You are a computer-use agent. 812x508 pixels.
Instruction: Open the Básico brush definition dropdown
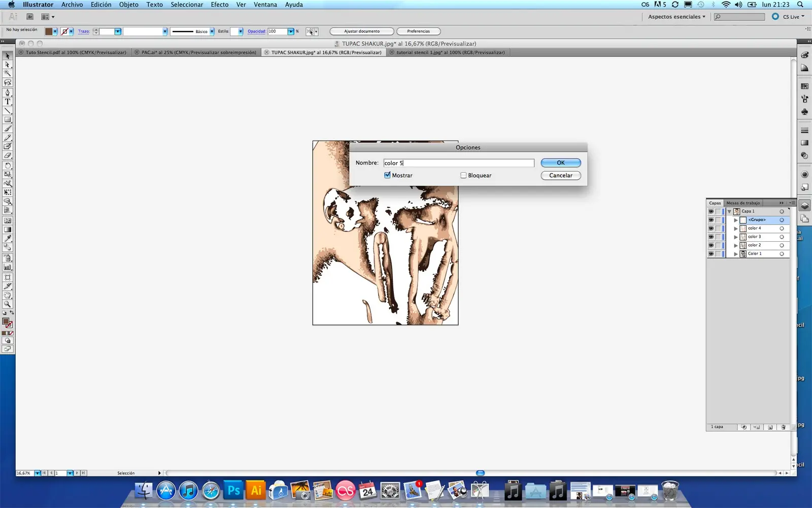(x=212, y=31)
